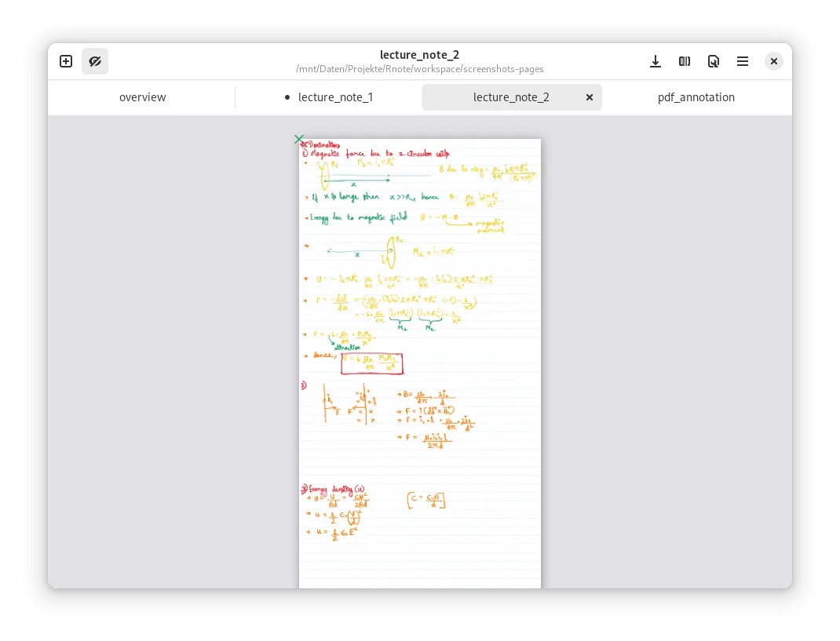Add a new tab with the plus icon
This screenshot has width=840, height=641.
pyautogui.click(x=66, y=61)
